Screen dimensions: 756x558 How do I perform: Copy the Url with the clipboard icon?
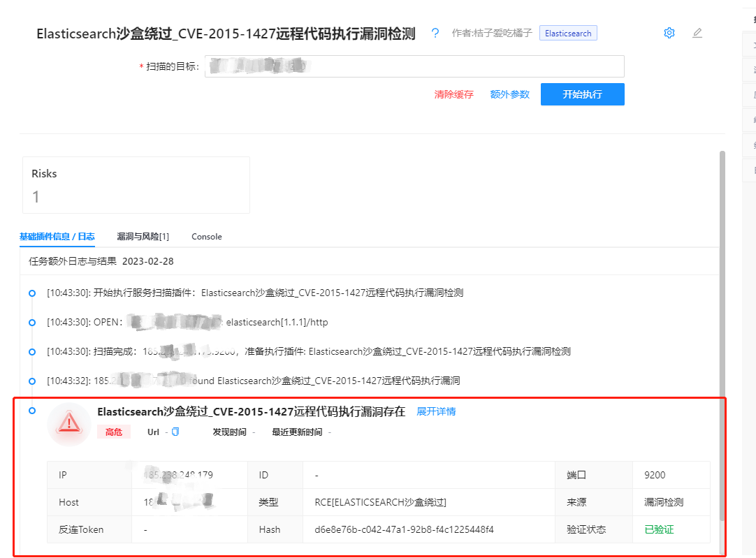(175, 432)
